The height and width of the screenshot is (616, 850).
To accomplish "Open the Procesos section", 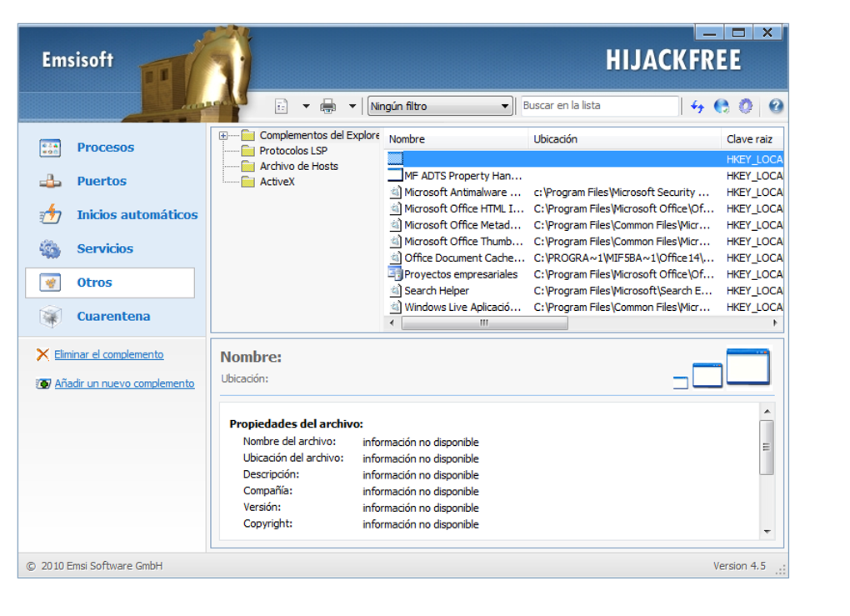I will point(105,148).
